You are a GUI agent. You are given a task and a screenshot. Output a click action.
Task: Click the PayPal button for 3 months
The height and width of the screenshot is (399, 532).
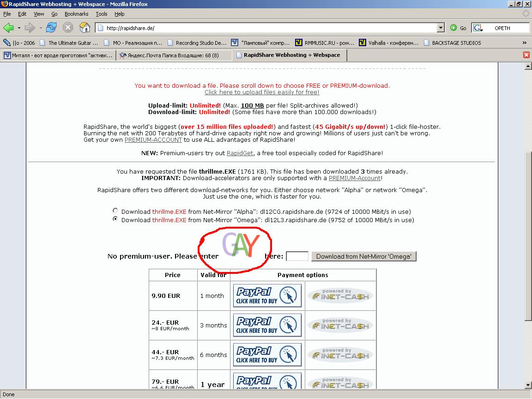click(x=267, y=325)
